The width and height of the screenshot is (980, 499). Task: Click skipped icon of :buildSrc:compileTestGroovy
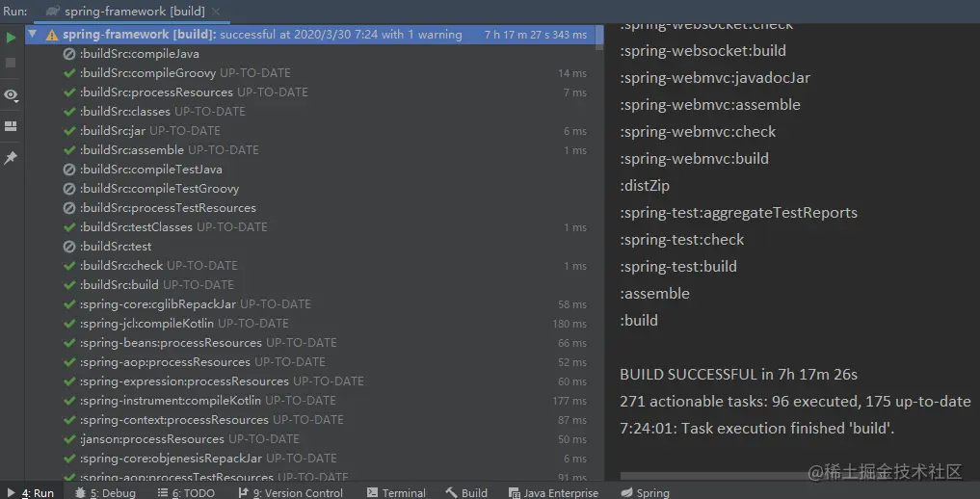pyautogui.click(x=69, y=189)
